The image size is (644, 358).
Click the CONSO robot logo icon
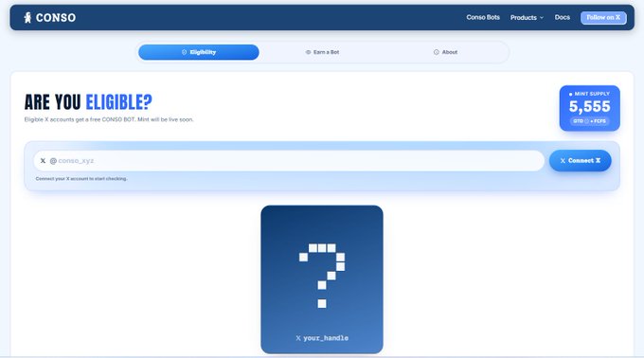tap(27, 17)
